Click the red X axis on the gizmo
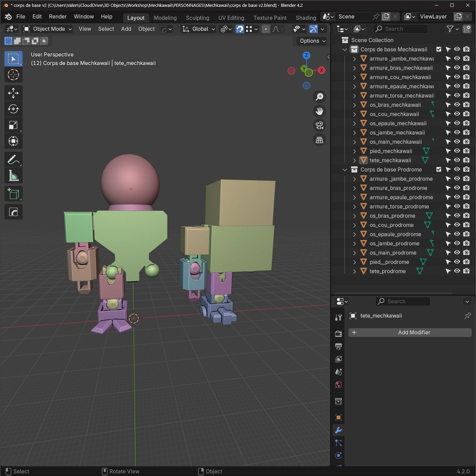The width and height of the screenshot is (476, 476). click(x=322, y=70)
